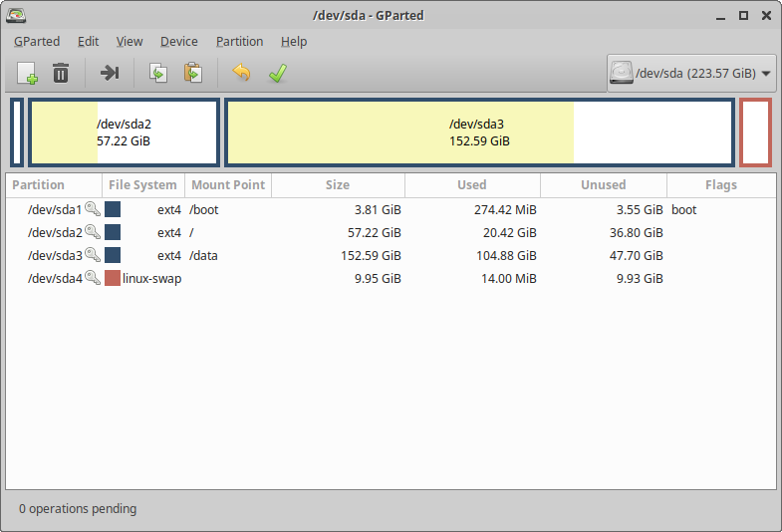Screen dimensions: 782x532
Task: Click the 14.00 MiB used value
Action: point(509,279)
